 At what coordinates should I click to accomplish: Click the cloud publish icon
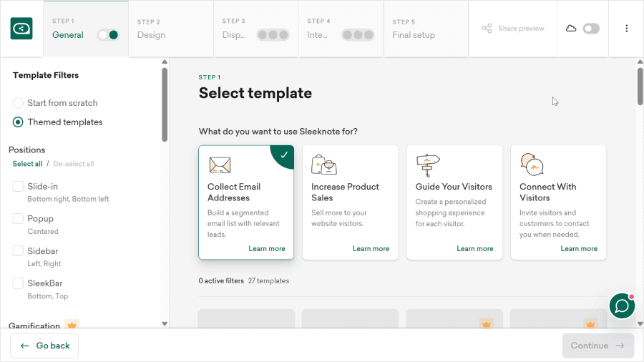571,29
